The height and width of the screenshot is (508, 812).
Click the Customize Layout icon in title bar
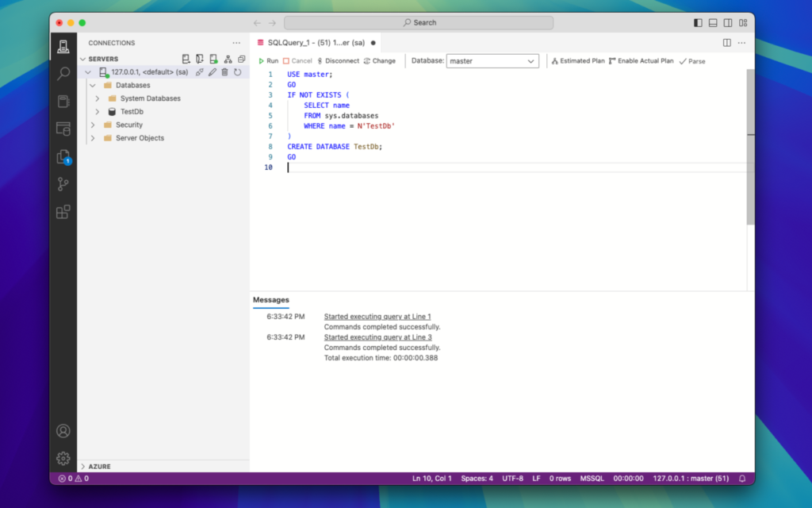pyautogui.click(x=743, y=23)
